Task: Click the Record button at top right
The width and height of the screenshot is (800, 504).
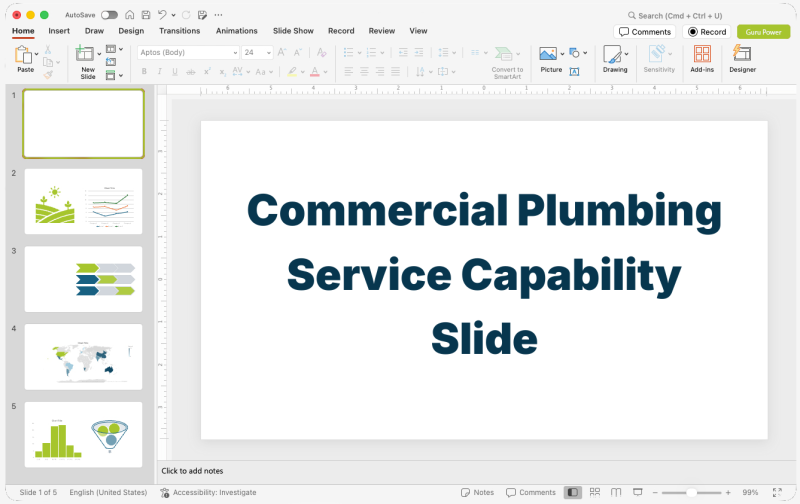Action: tap(707, 32)
